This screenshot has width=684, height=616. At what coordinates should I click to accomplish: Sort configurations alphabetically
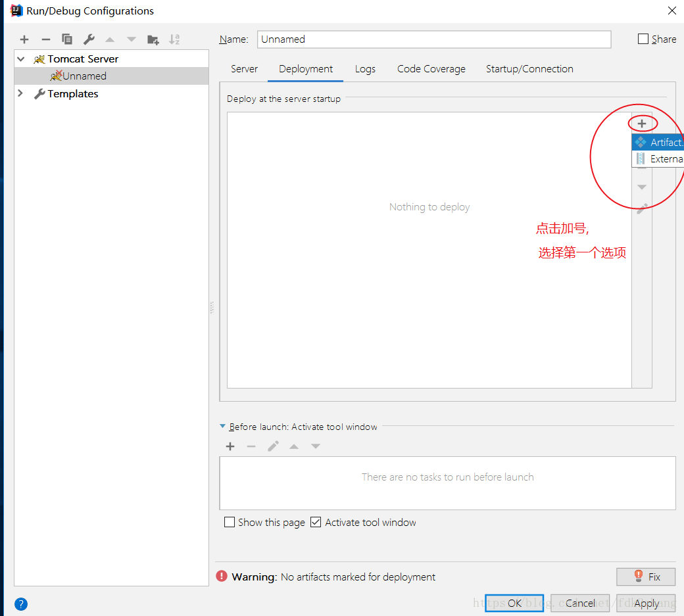[x=174, y=39]
